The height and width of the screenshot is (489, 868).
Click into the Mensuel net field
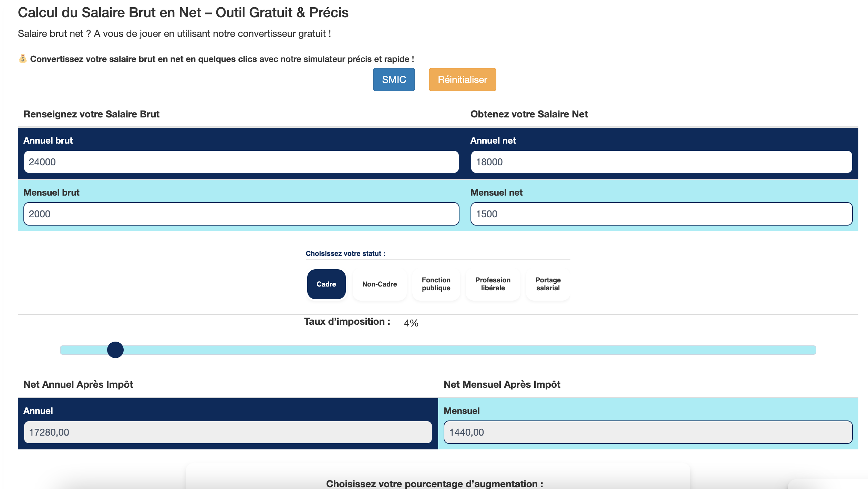coord(661,214)
